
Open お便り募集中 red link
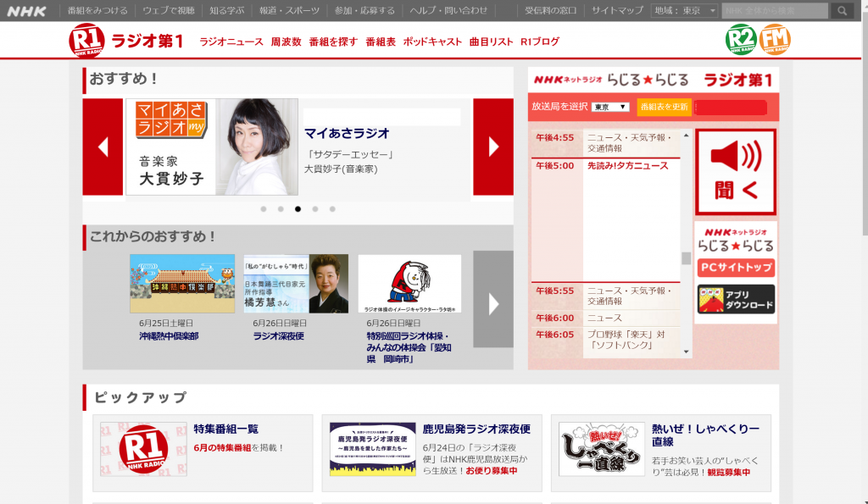tap(492, 471)
